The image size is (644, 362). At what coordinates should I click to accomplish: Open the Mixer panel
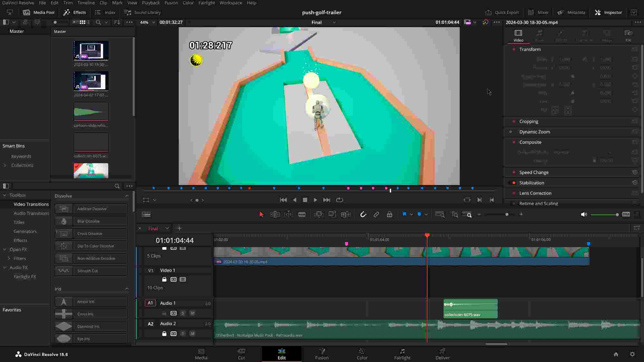538,12
